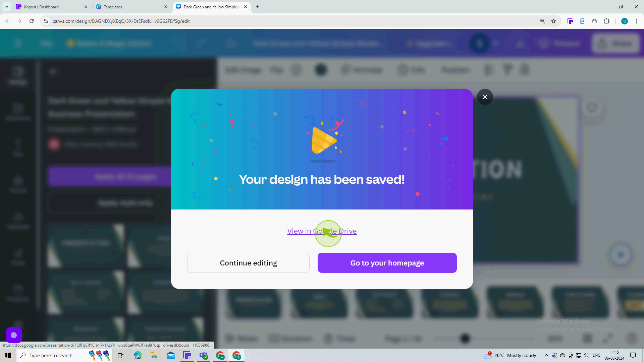Click Continue editing button in dialog
644x362 pixels.
coord(248,262)
